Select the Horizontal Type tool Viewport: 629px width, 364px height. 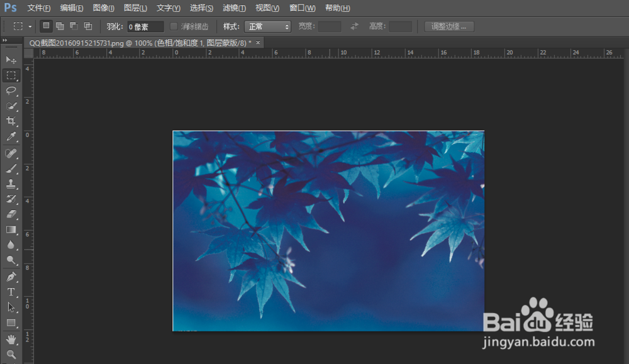click(11, 292)
